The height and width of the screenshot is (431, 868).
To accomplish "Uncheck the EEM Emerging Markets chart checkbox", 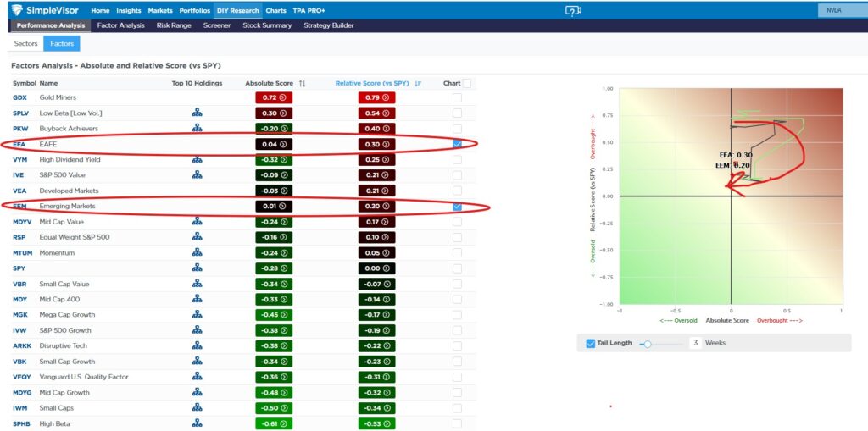I will (x=457, y=207).
